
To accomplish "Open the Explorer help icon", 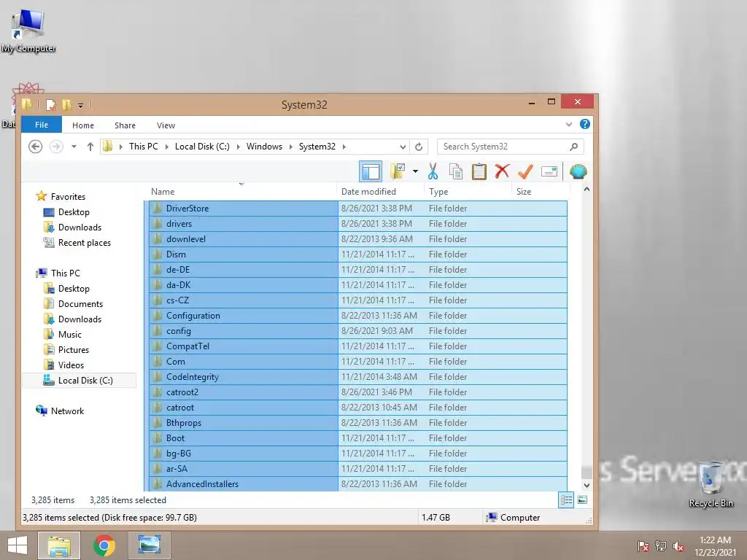I will tap(584, 124).
